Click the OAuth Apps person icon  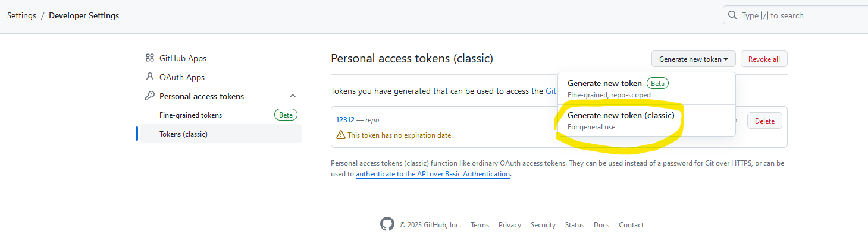pyautogui.click(x=150, y=77)
